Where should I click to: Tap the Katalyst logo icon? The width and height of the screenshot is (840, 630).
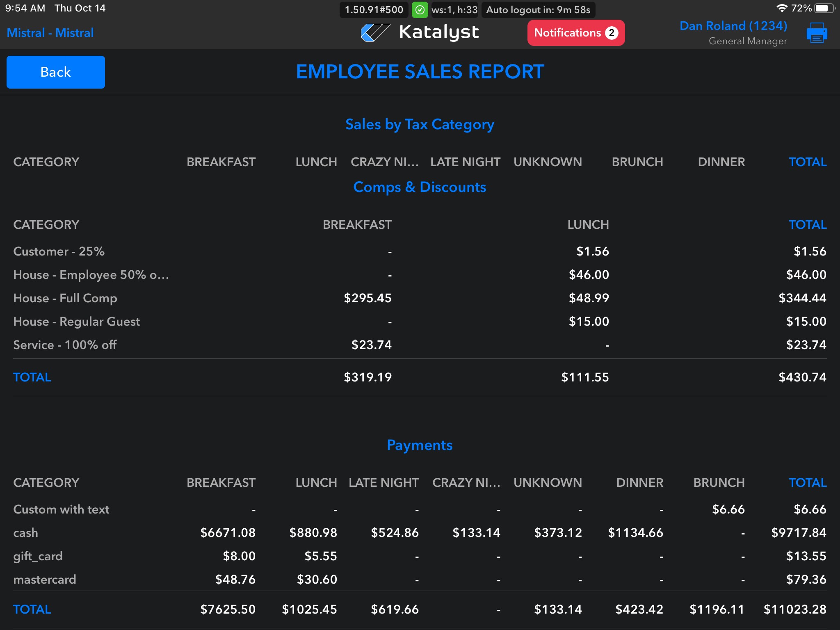(375, 32)
